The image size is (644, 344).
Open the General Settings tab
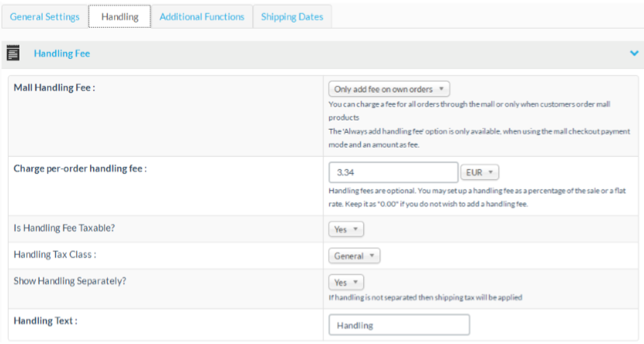tap(44, 16)
